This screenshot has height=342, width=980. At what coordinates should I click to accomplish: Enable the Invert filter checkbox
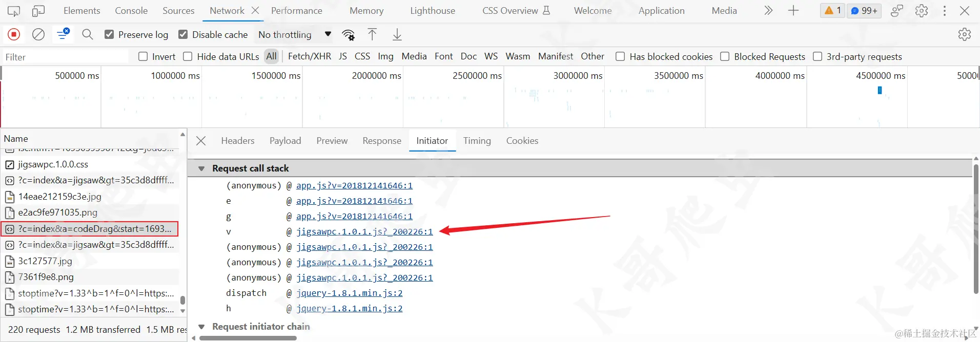[x=143, y=56]
